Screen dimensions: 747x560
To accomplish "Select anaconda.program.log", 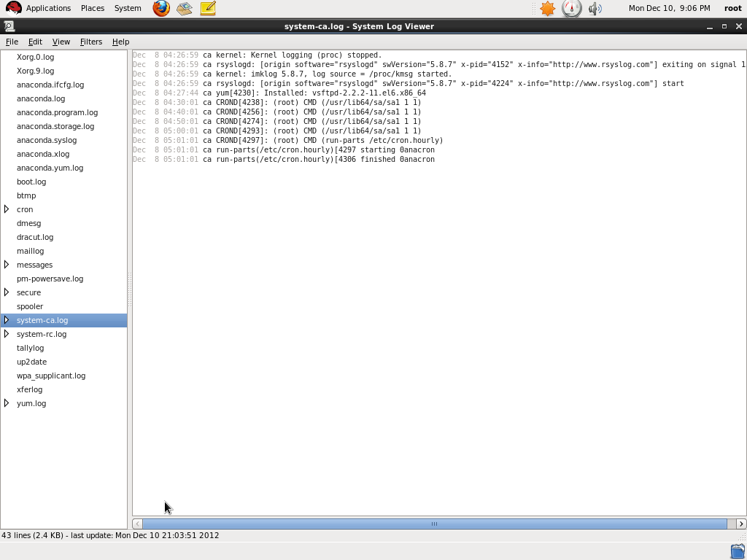I will tap(57, 112).
